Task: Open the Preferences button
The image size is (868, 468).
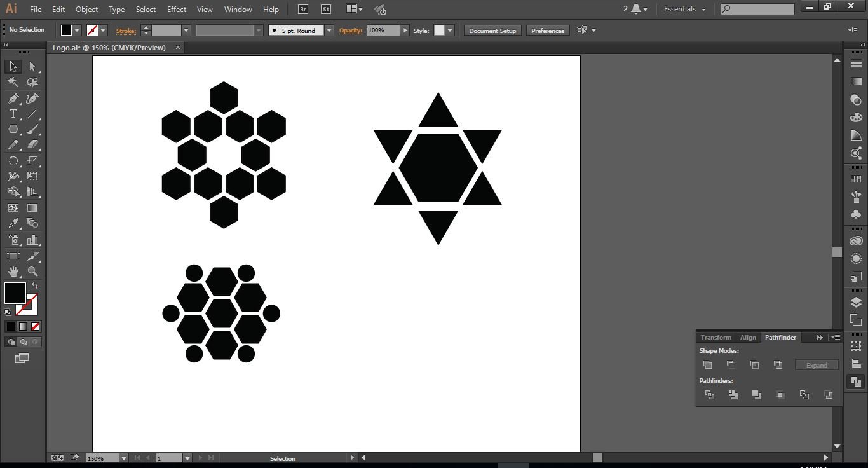Action: click(x=547, y=31)
